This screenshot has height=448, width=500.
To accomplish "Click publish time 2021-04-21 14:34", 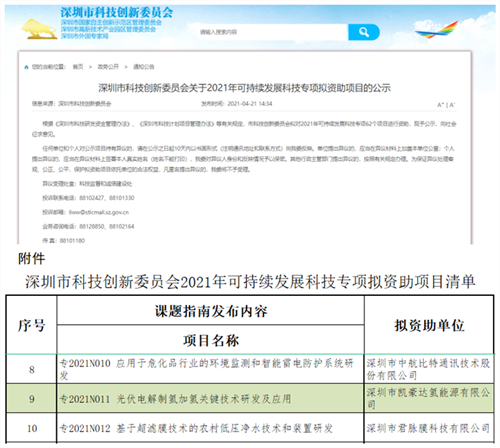I will click(x=250, y=104).
